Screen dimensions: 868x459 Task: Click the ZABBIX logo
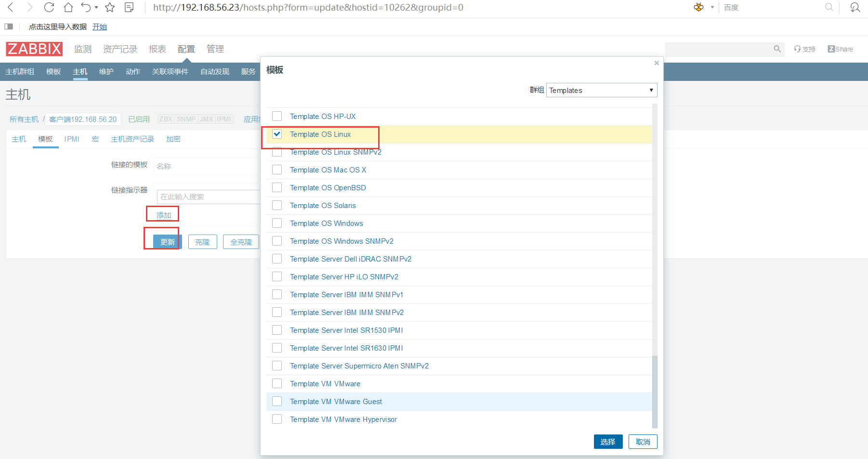coord(34,49)
